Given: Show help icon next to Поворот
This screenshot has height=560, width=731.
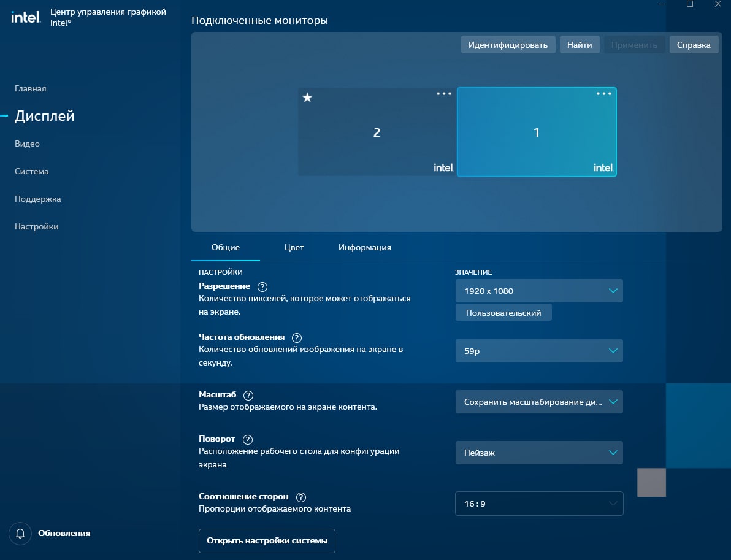Looking at the screenshot, I should tap(248, 440).
